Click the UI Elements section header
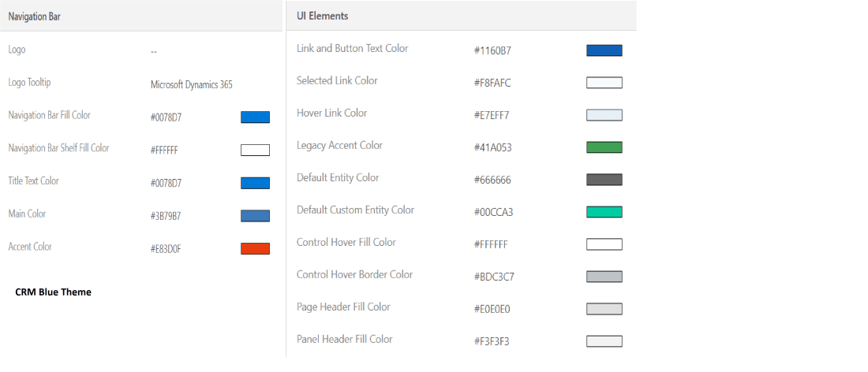Viewport: 868px width, 372px height. [x=323, y=16]
